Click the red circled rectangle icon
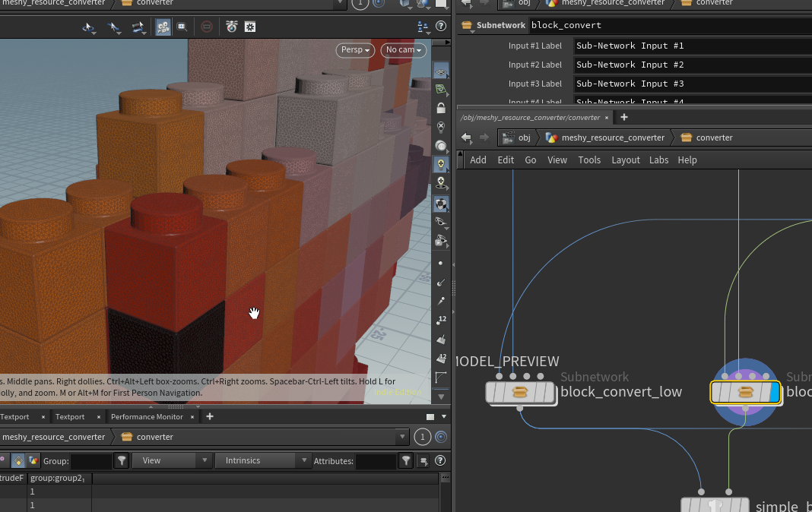 click(x=207, y=27)
